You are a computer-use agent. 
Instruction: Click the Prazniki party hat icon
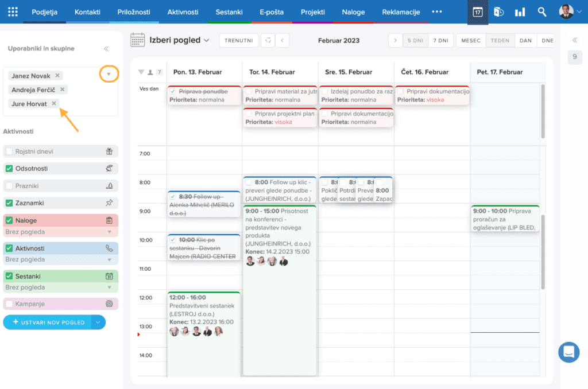click(x=109, y=185)
